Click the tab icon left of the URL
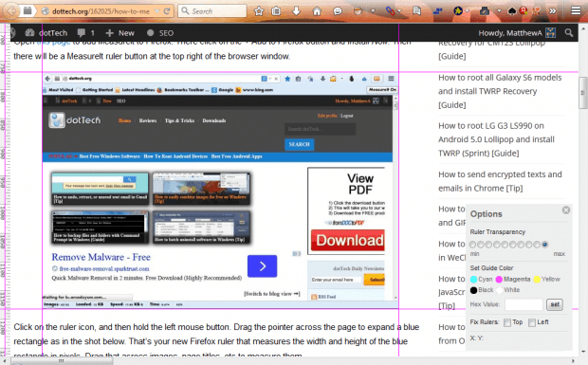Screen dimensions: 588x365 (28, 10)
